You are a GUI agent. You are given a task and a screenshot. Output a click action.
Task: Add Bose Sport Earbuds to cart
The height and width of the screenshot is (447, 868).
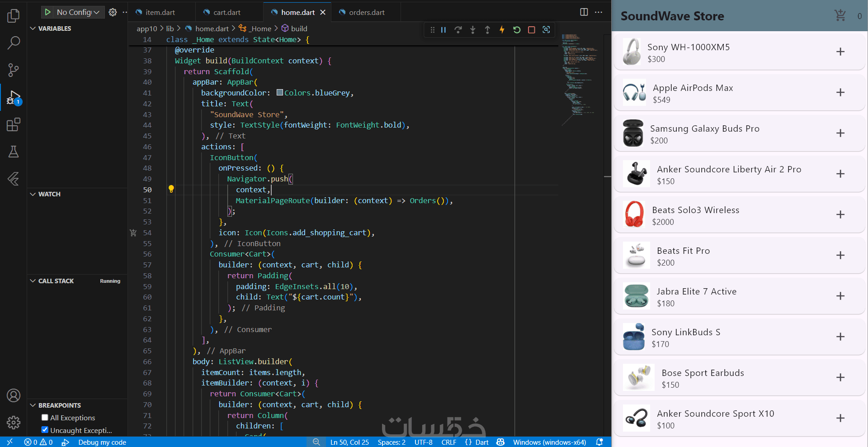[840, 377]
